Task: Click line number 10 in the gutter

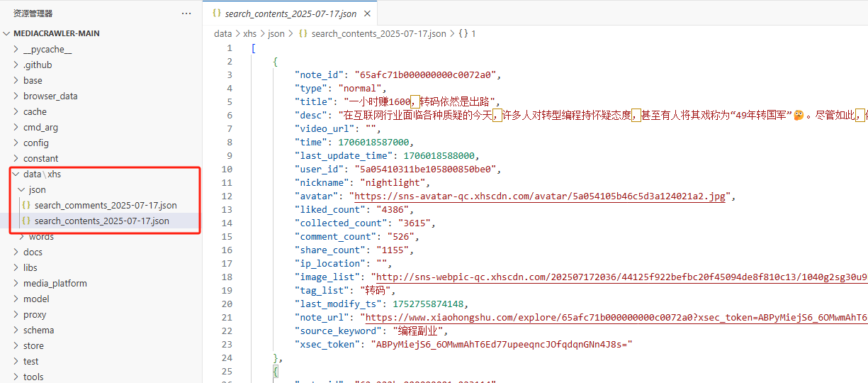Action: (227, 170)
